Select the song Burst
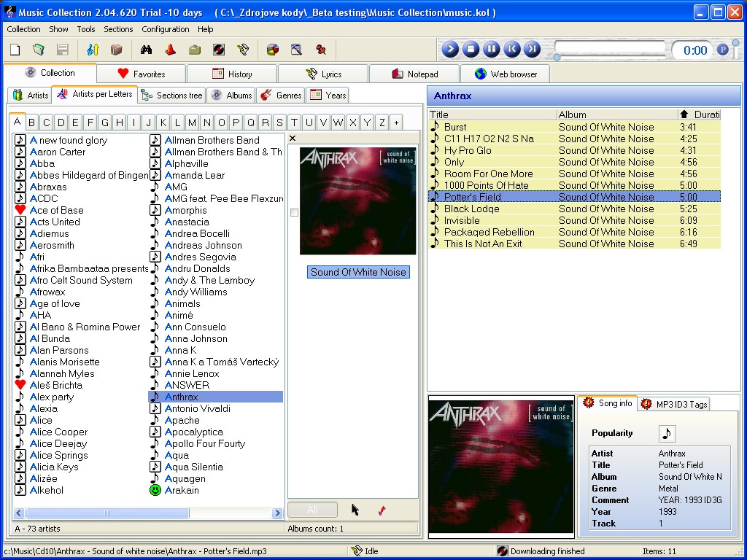747x560 pixels. [575, 127]
